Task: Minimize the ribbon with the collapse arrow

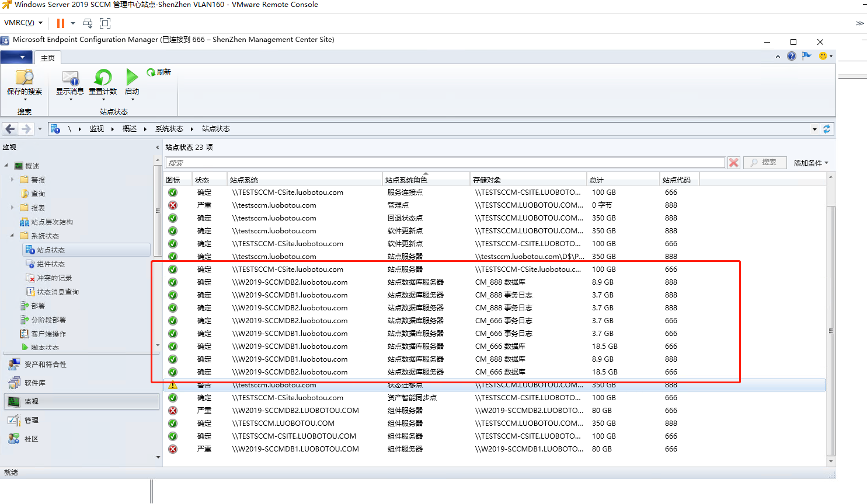Action: coord(778,57)
